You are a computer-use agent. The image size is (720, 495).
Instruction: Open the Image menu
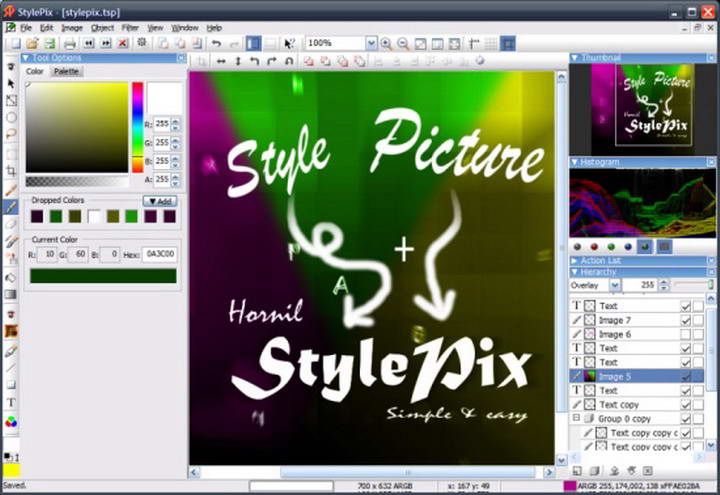[x=72, y=28]
